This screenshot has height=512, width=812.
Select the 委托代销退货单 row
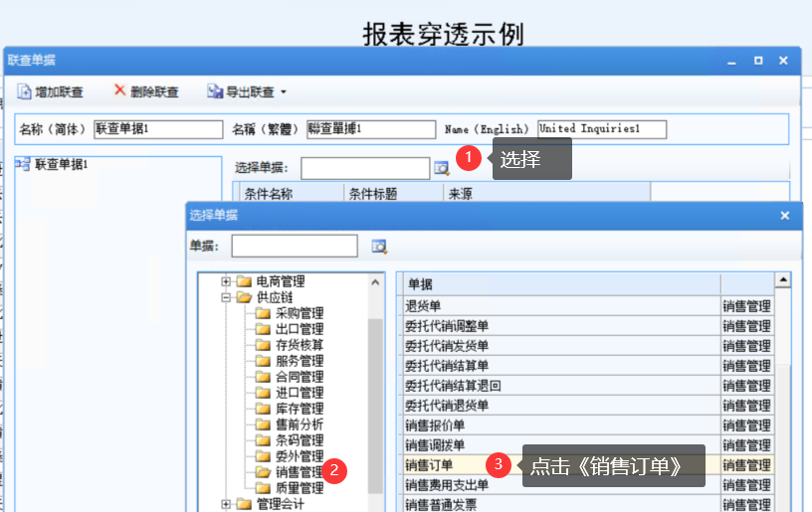(x=587, y=406)
